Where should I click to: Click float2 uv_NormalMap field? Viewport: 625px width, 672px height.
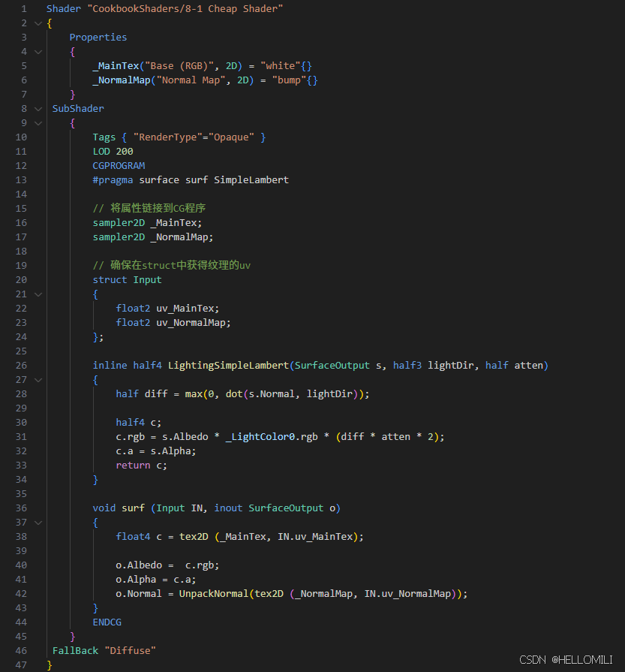(173, 323)
